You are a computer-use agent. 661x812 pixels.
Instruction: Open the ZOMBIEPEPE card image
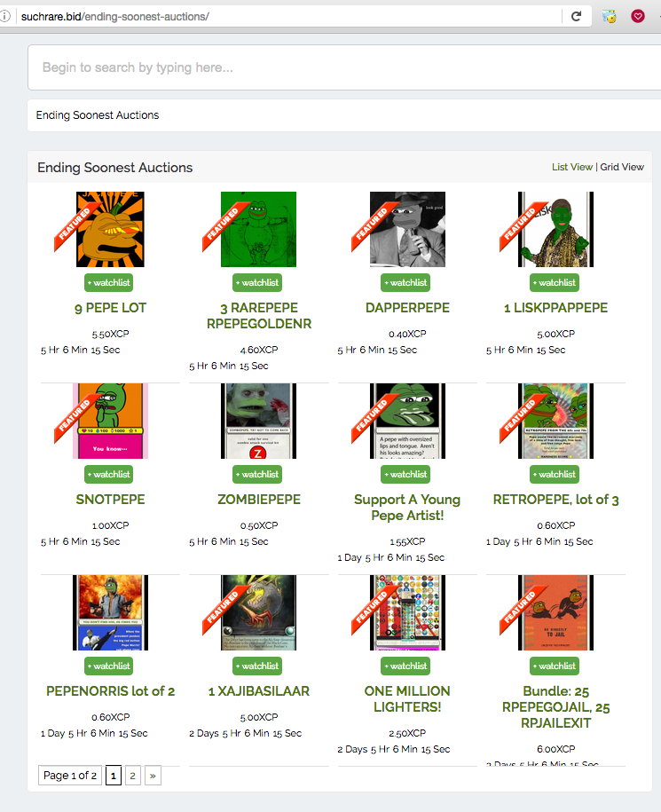point(259,421)
